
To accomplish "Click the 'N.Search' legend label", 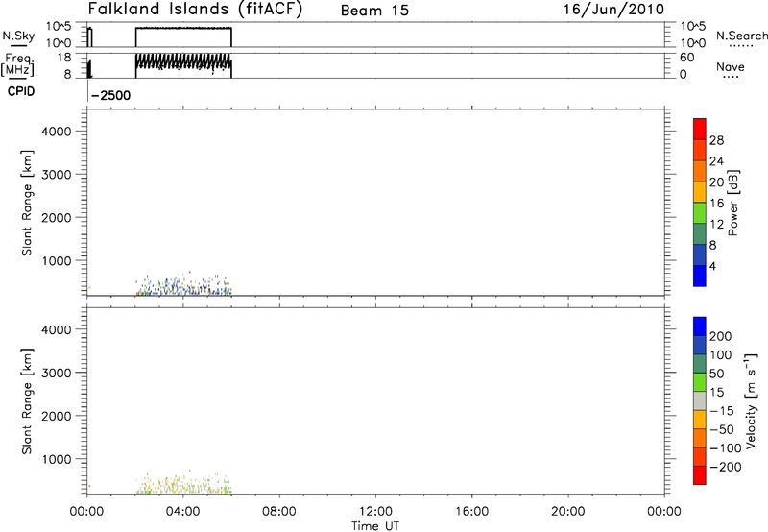I will (x=741, y=36).
